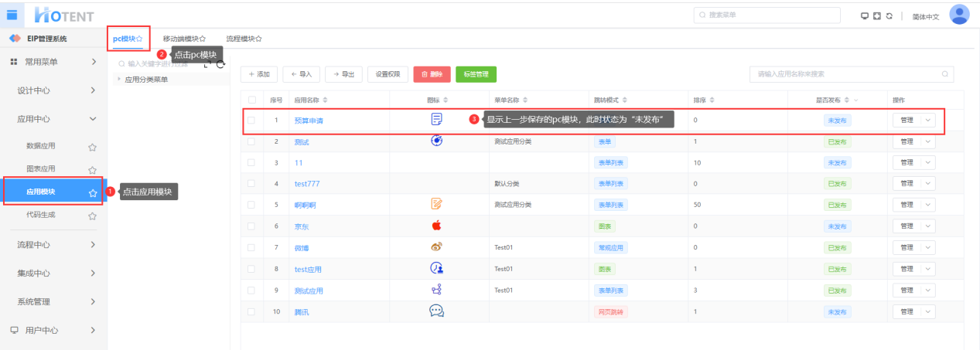Click the favorite star next to 代码生成

coord(92,216)
